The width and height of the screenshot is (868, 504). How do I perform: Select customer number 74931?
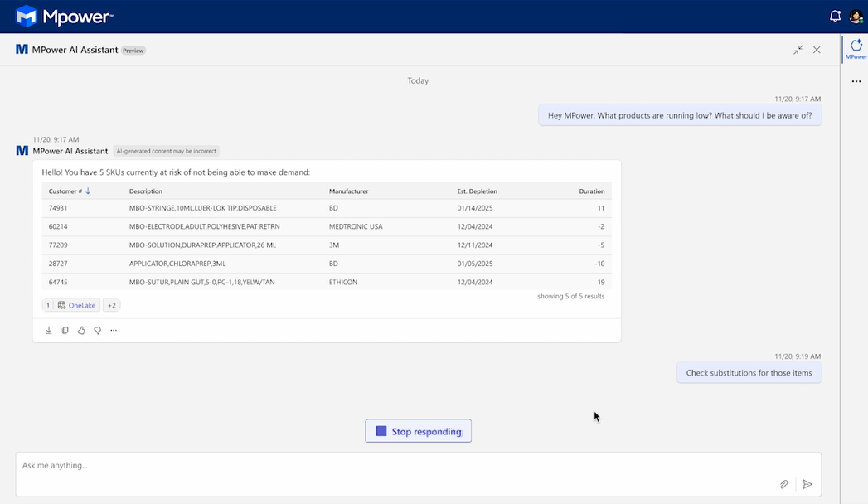click(58, 208)
